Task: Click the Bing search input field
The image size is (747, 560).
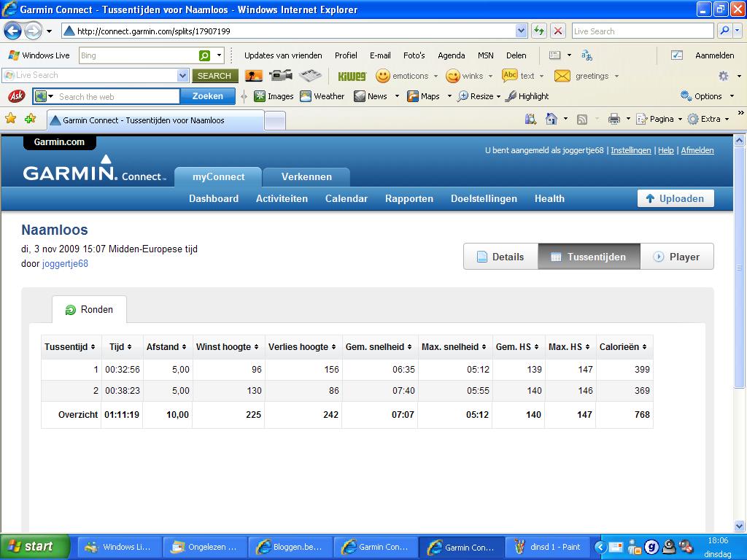Action: click(138, 55)
